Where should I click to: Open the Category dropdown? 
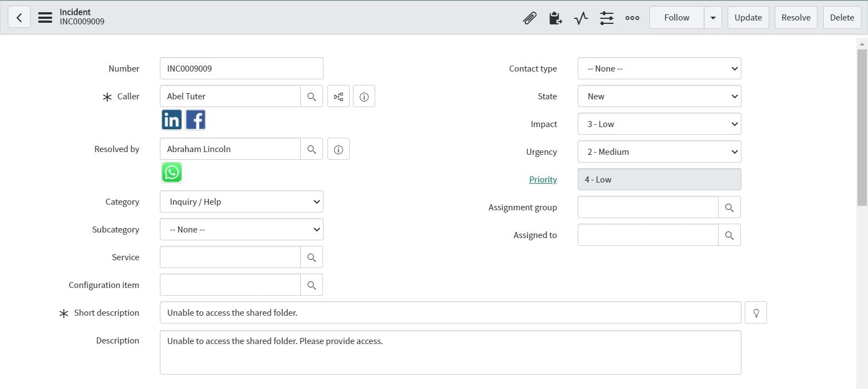241,202
